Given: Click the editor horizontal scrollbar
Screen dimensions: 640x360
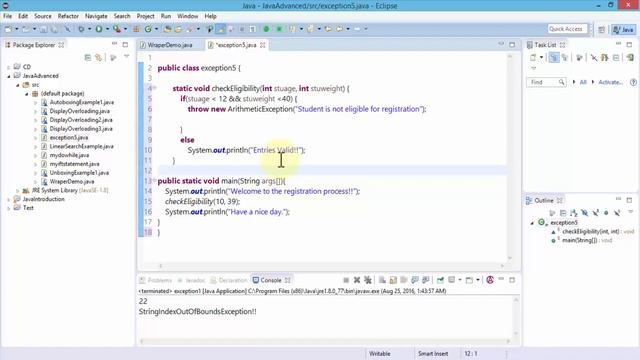Looking at the screenshot, I should click(x=331, y=266).
